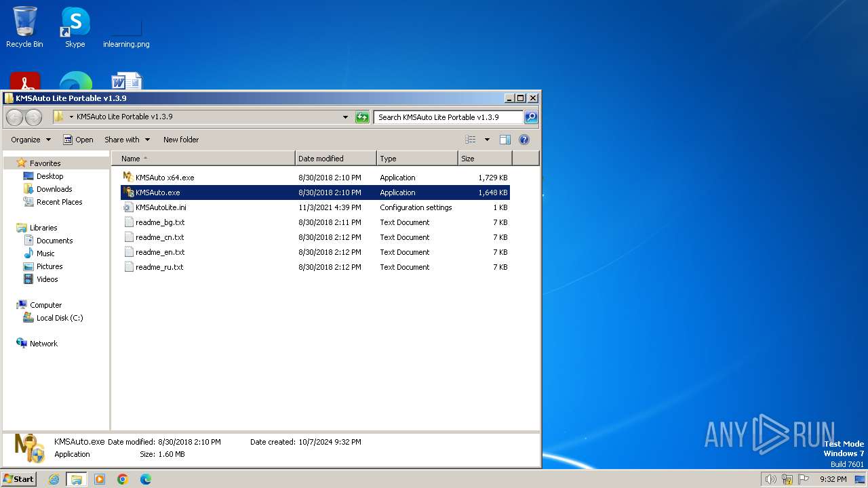Click the Start button
This screenshot has width=868, height=488.
tap(19, 479)
